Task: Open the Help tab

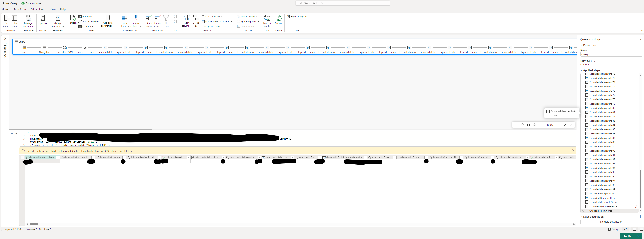Action: [x=63, y=10]
